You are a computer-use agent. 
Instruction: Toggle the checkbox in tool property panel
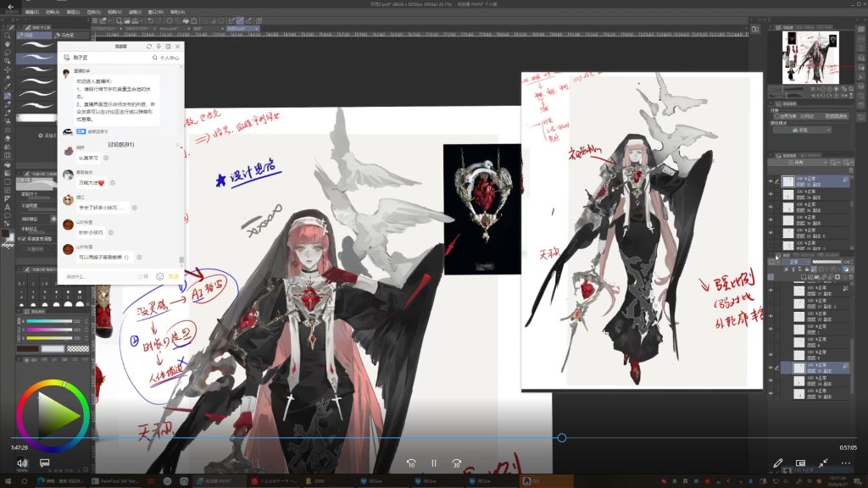(x=23, y=239)
